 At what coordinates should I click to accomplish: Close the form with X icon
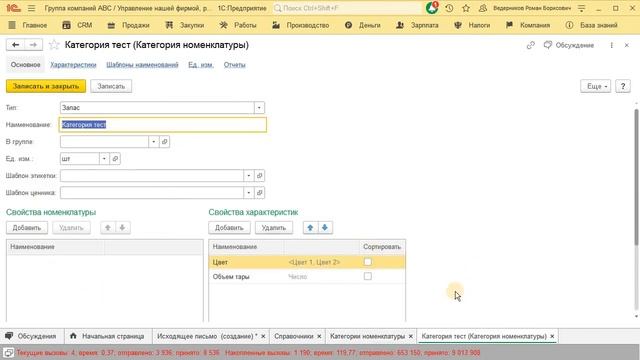point(627,45)
